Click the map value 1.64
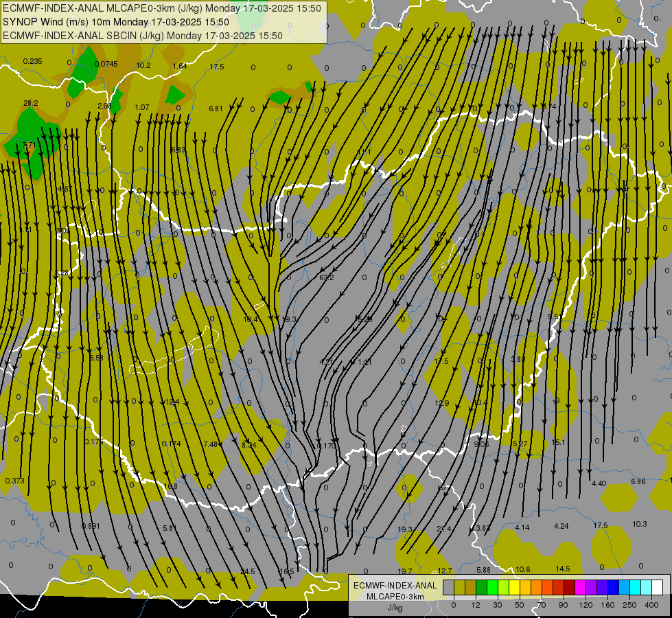The height and width of the screenshot is (618, 672). (180, 66)
